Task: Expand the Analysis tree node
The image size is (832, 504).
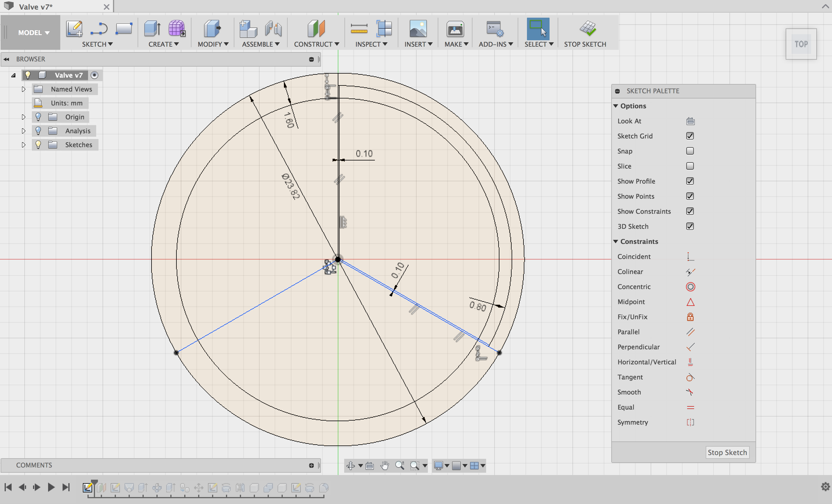Action: 23,131
